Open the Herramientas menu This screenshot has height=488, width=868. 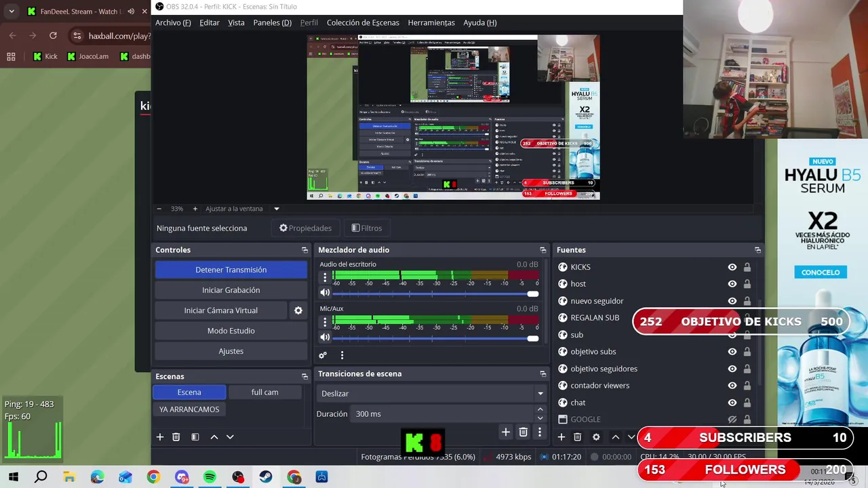pyautogui.click(x=431, y=22)
